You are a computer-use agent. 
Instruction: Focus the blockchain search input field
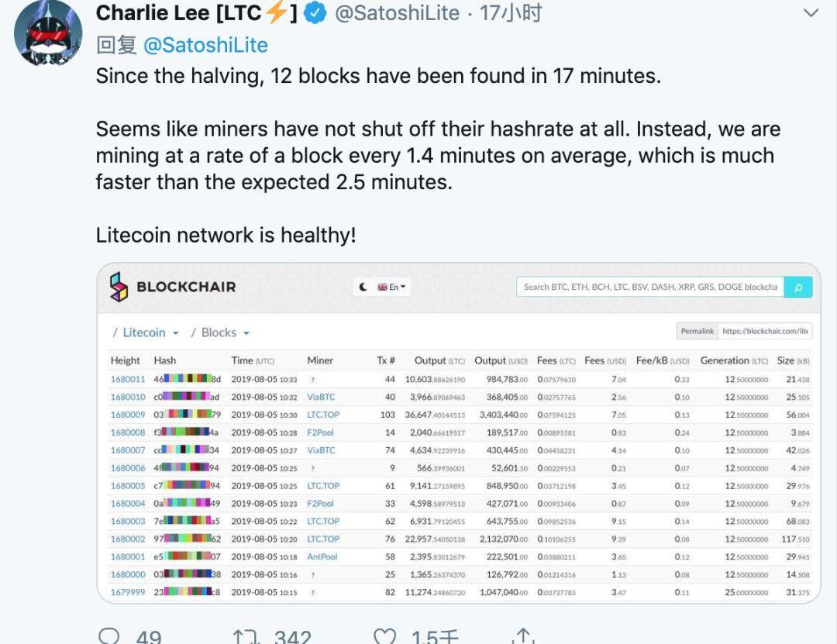tap(650, 287)
